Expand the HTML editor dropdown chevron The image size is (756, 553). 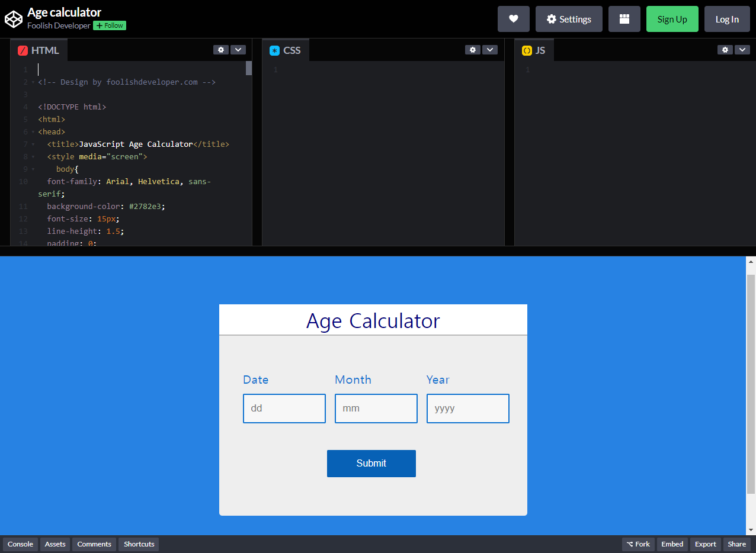click(x=238, y=50)
